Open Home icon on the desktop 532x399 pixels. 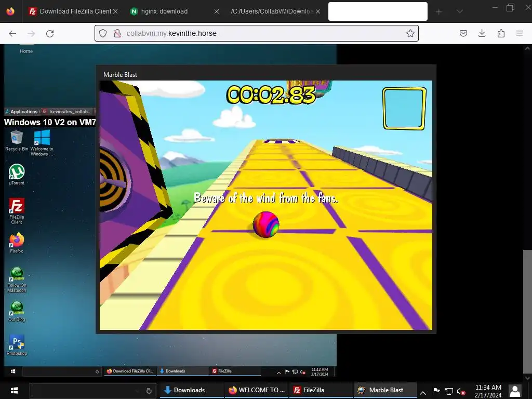pyautogui.click(x=26, y=49)
